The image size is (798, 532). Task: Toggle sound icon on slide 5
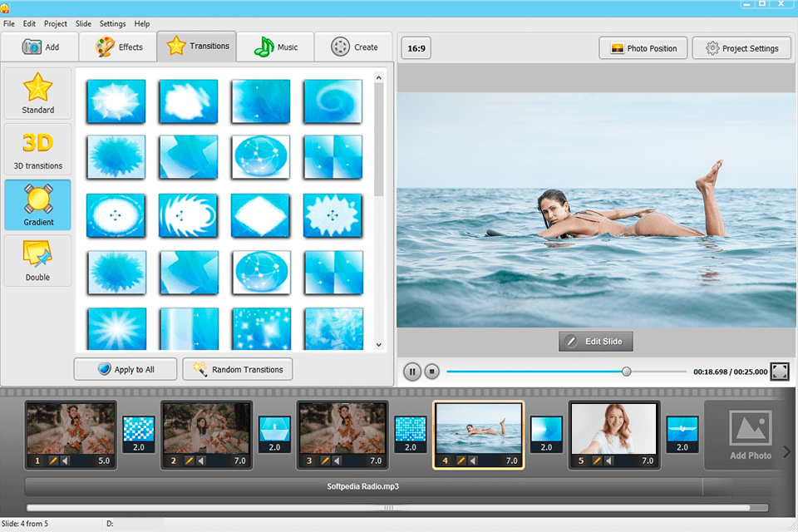608,461
